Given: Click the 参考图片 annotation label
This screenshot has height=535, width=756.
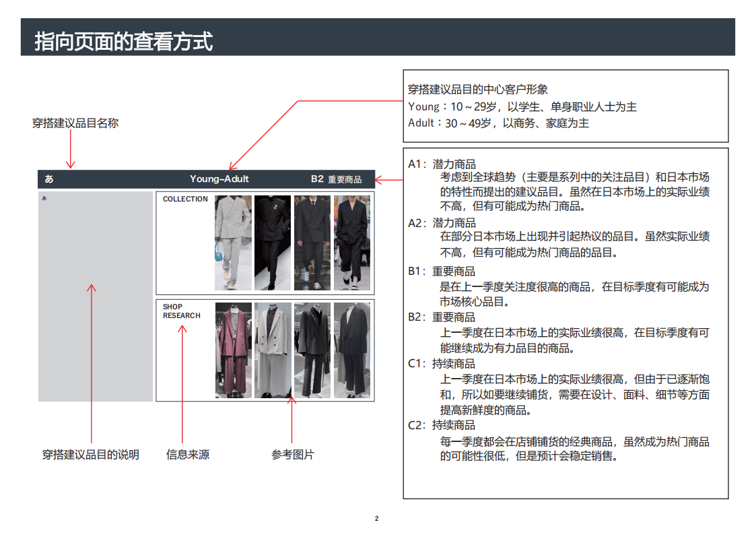Looking at the screenshot, I should (293, 455).
